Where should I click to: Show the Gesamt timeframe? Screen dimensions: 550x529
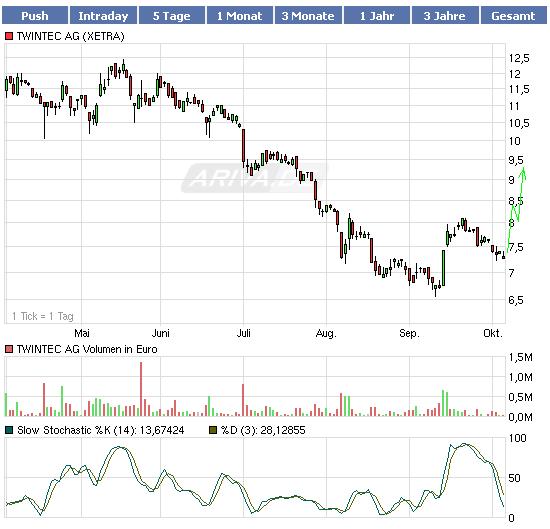(513, 16)
